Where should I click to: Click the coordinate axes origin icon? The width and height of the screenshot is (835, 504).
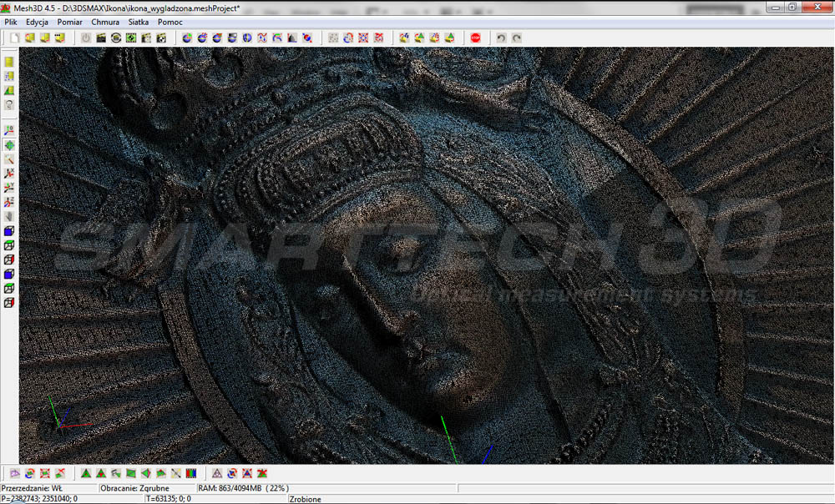coord(9,130)
